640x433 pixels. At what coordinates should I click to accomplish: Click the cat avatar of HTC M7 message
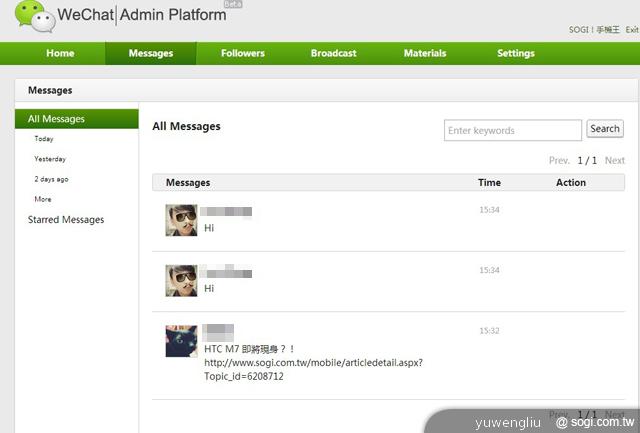pyautogui.click(x=181, y=341)
